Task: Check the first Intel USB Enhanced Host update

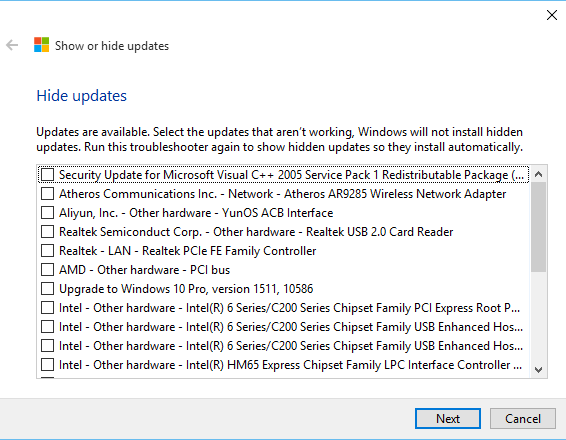Action: tap(47, 327)
